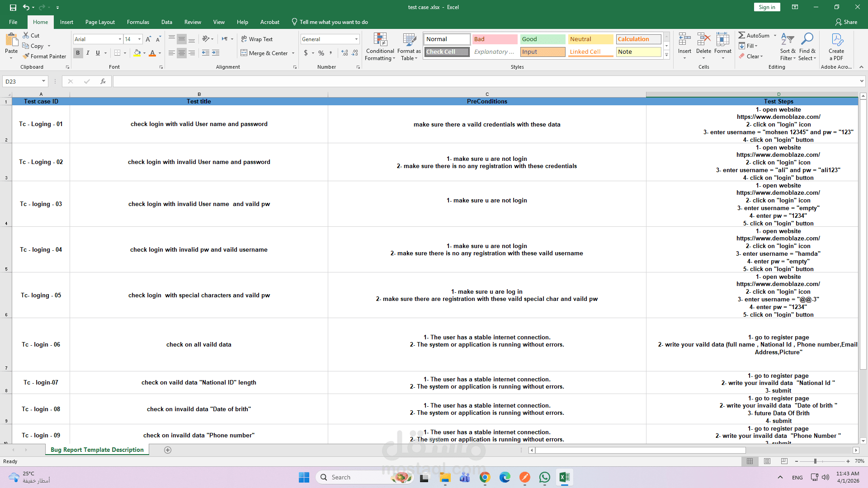Click Insert Function fx icon
Viewport: 868px width, 488px height.
pyautogui.click(x=103, y=81)
